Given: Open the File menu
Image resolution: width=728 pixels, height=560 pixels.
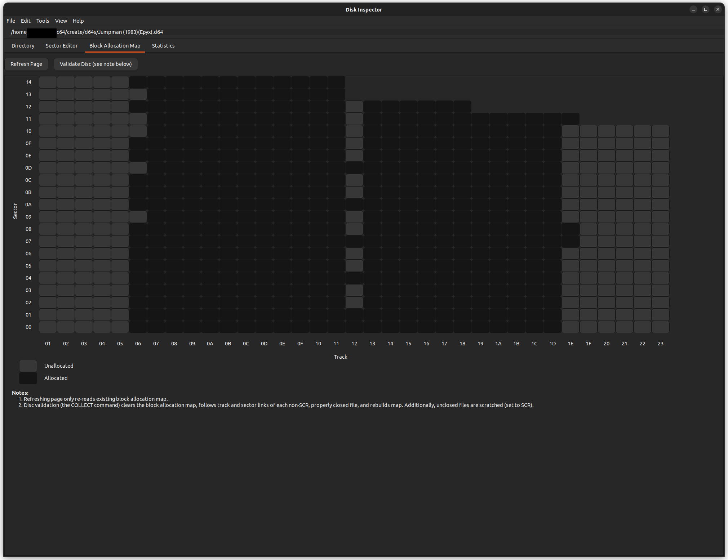Looking at the screenshot, I should pos(11,21).
